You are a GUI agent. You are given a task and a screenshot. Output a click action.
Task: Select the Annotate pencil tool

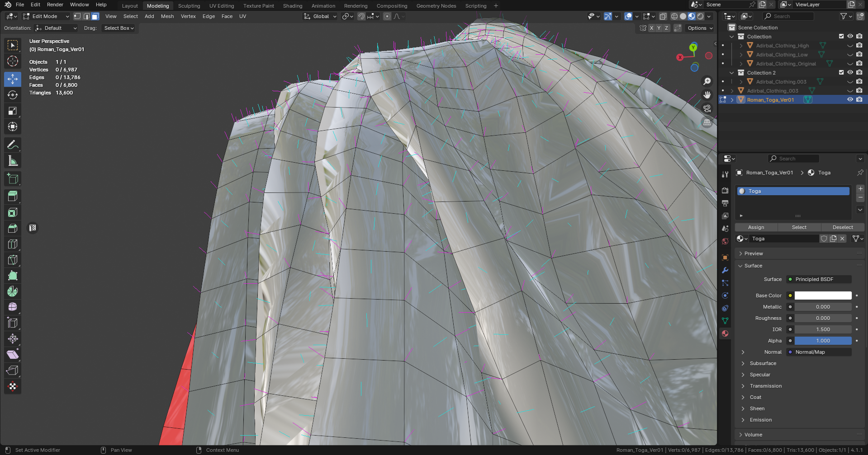point(13,145)
